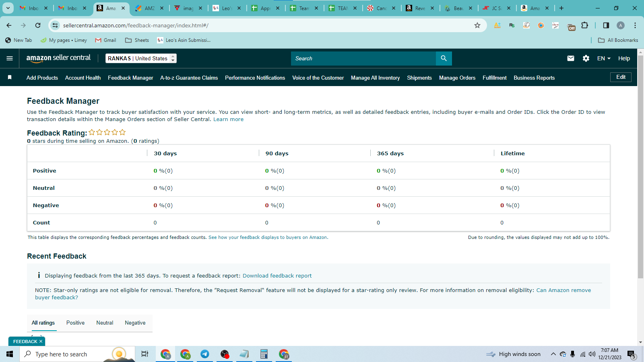Open Performance Notifications
This screenshot has width=644, height=362.
click(255, 78)
